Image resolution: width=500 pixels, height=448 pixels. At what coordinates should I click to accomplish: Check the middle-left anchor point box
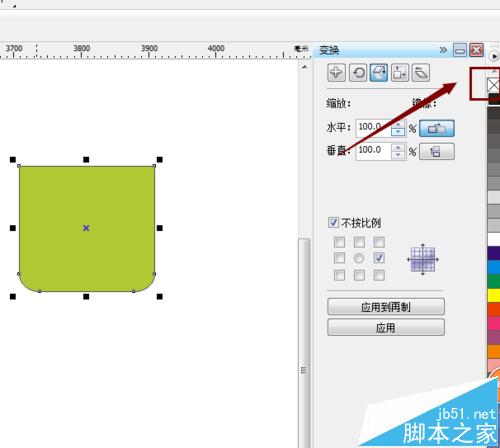339,258
